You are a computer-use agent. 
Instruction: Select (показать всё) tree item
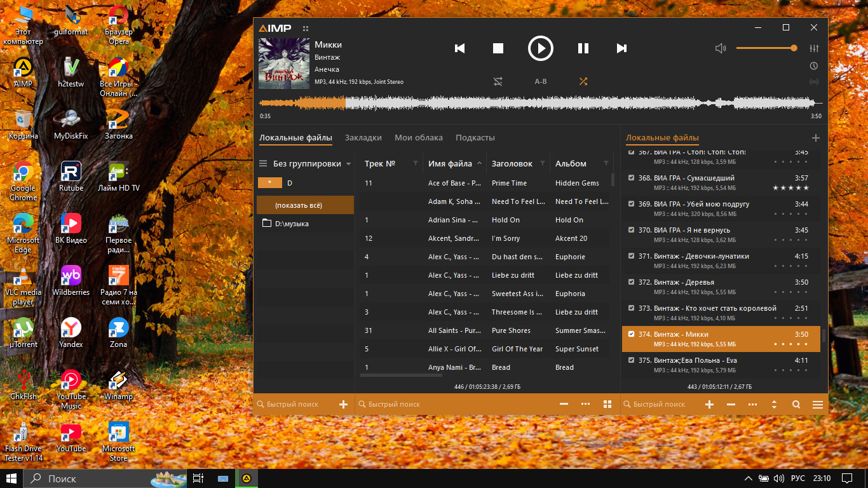(x=305, y=205)
